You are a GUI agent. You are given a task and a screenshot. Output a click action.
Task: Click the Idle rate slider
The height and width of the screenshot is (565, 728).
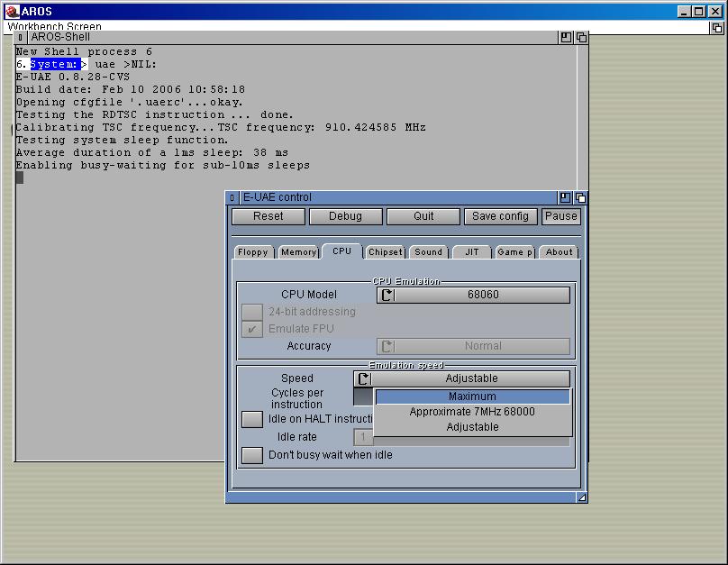point(462,437)
